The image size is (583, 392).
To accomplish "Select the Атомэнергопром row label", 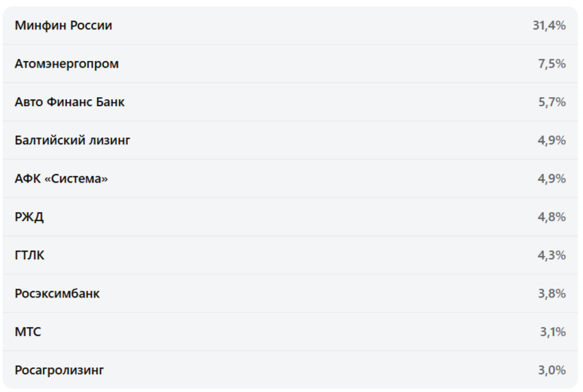I will point(66,64).
